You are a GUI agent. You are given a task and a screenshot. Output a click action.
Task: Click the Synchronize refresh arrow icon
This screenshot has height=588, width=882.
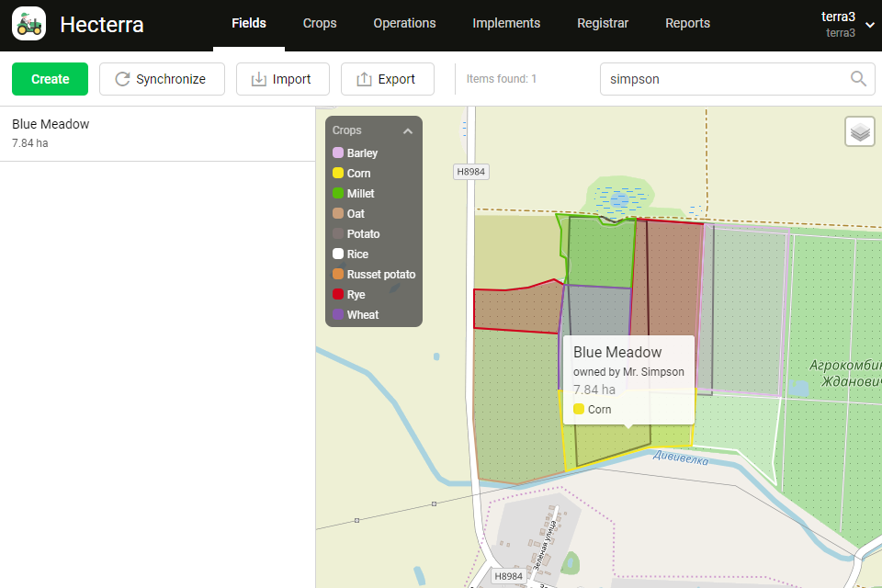[122, 79]
